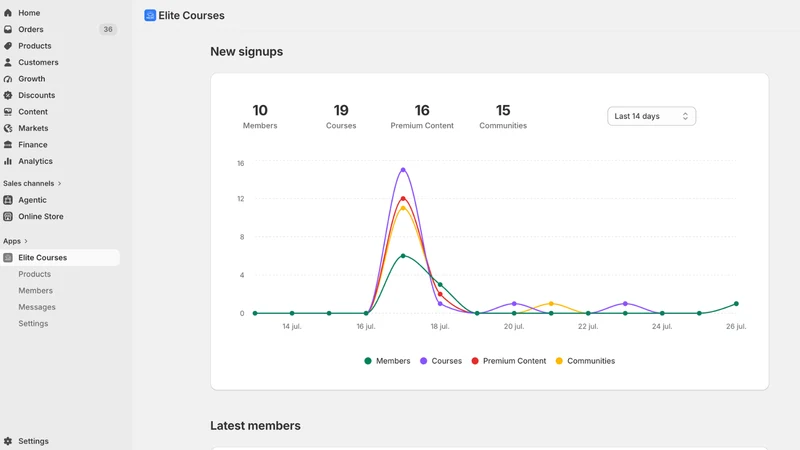Click the Growth gauge icon

[8, 79]
